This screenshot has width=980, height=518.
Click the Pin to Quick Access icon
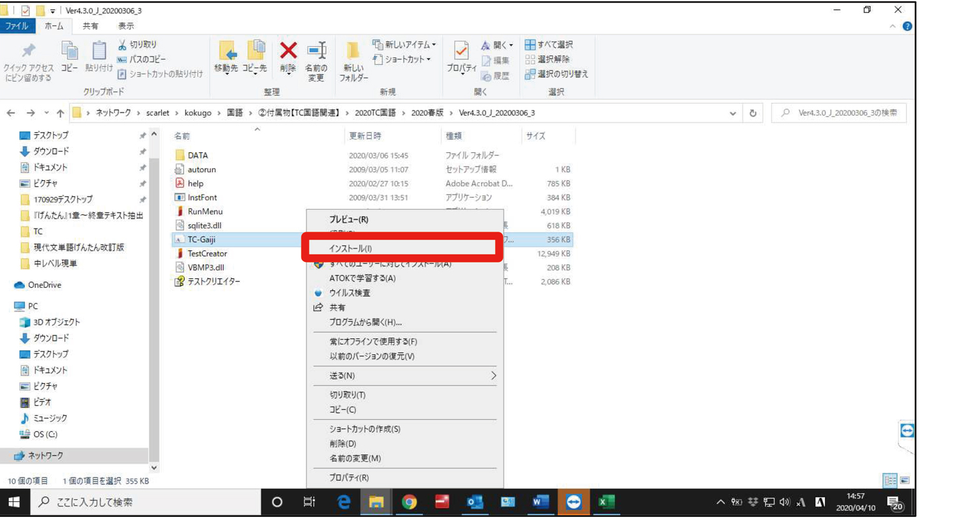coord(28,60)
